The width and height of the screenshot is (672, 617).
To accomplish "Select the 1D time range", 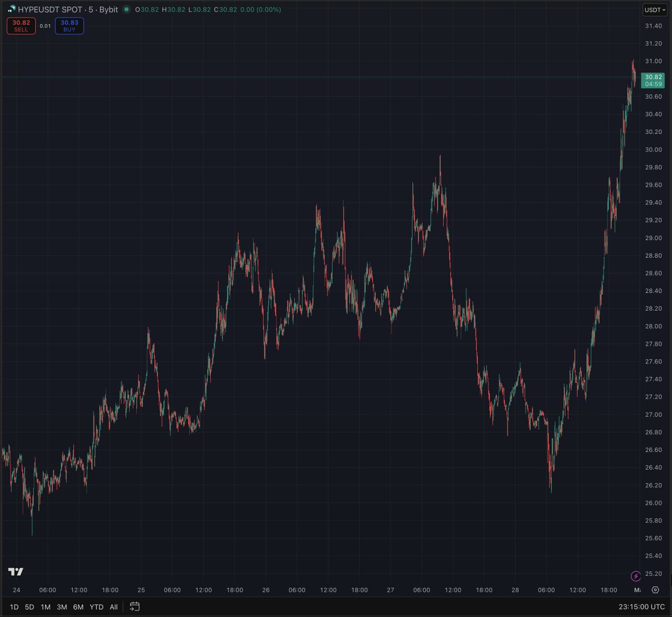I will tap(14, 607).
